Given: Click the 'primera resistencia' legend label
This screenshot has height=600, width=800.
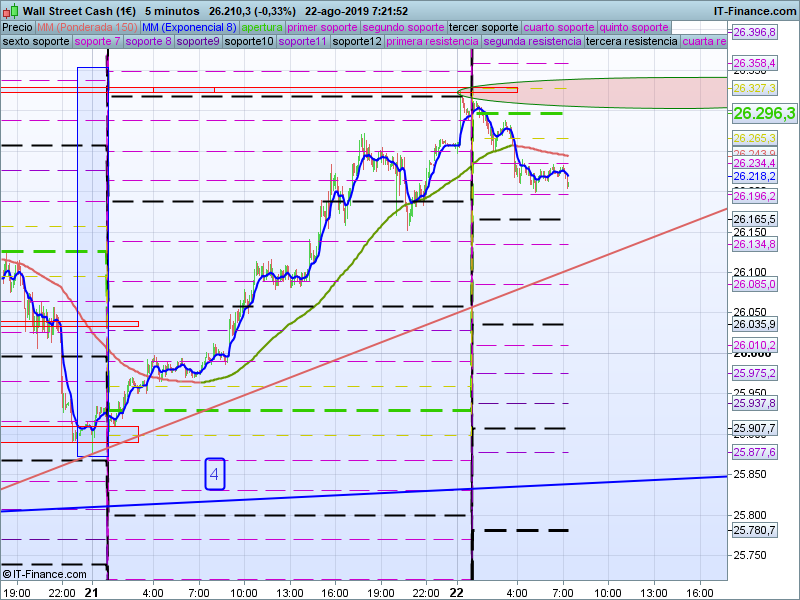Looking at the screenshot, I should pyautogui.click(x=430, y=42).
